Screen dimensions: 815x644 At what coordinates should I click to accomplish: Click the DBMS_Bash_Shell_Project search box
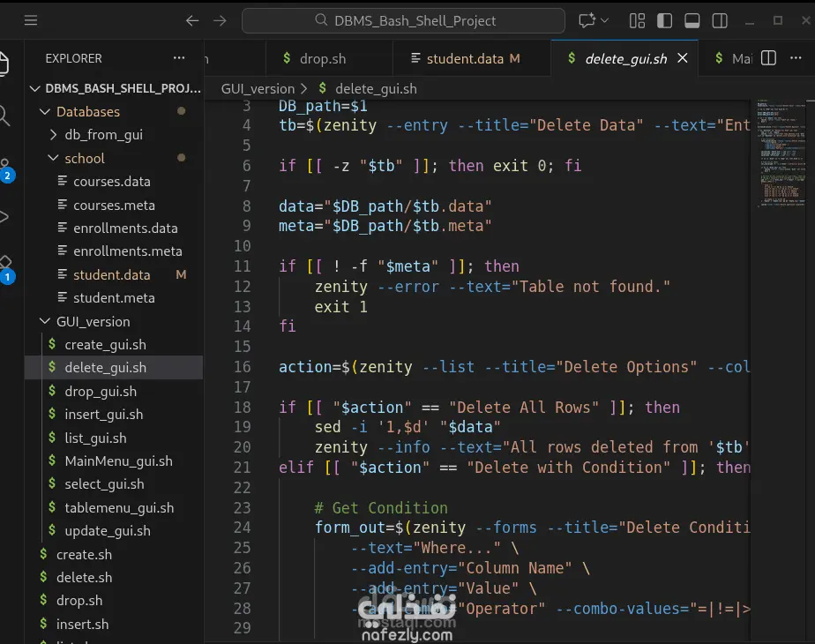403,20
